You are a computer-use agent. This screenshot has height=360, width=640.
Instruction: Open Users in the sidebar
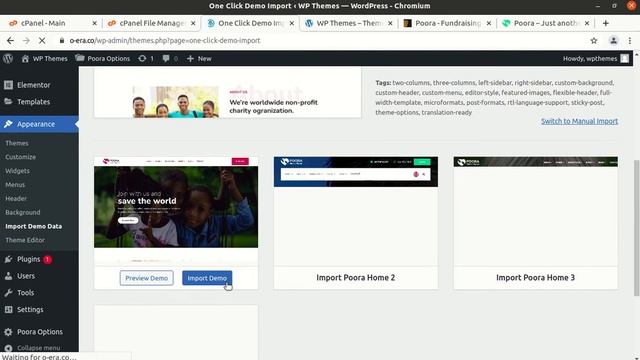pyautogui.click(x=26, y=276)
